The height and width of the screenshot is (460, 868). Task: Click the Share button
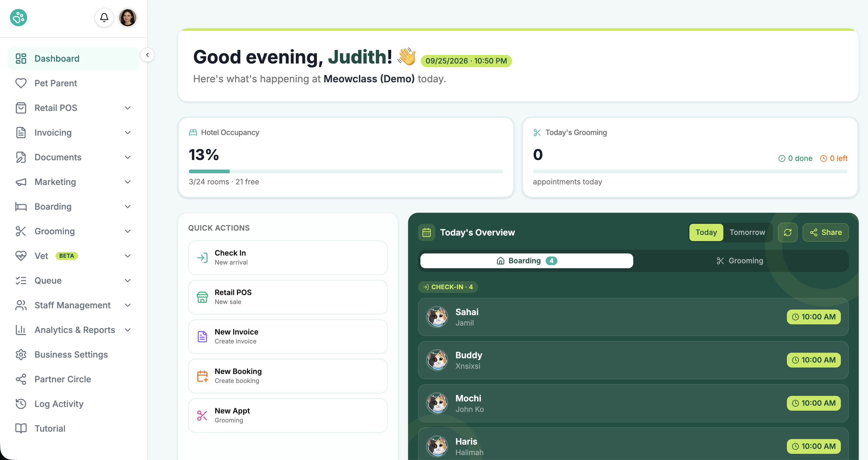[825, 232]
